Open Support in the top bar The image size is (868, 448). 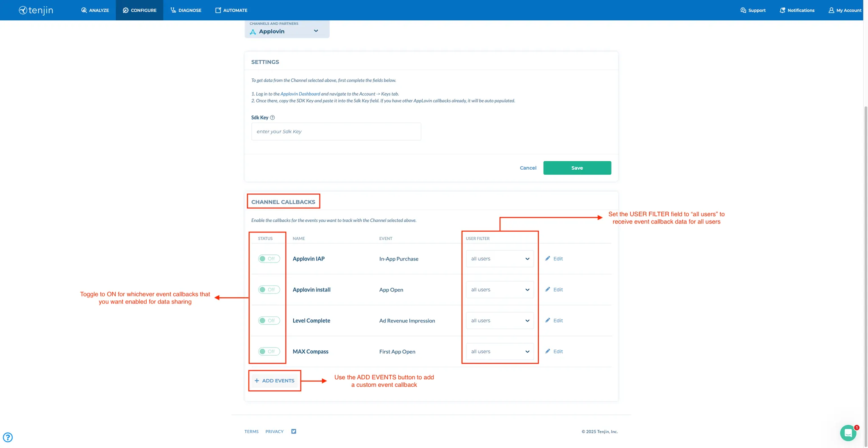pyautogui.click(x=753, y=10)
